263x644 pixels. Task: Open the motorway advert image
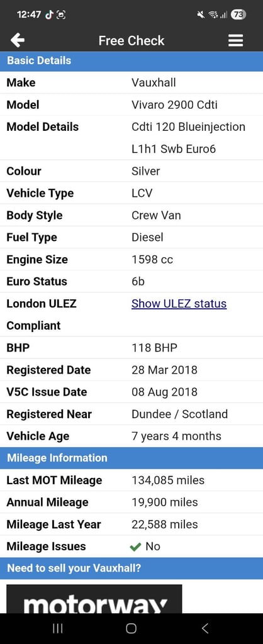[x=94, y=599]
